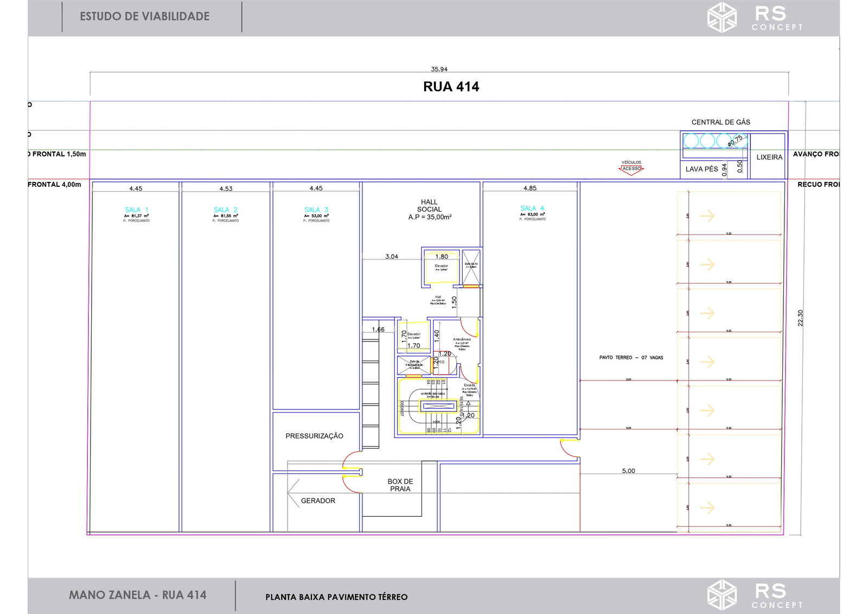
Task: Click the RUA 414 street title
Action: (451, 87)
